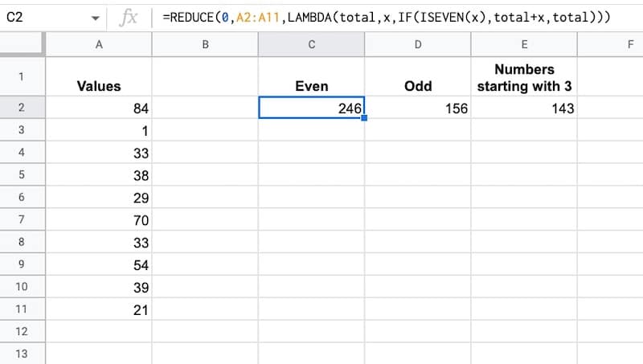Select cell containing 21
Image resolution: width=643 pixels, height=364 pixels.
click(x=99, y=309)
